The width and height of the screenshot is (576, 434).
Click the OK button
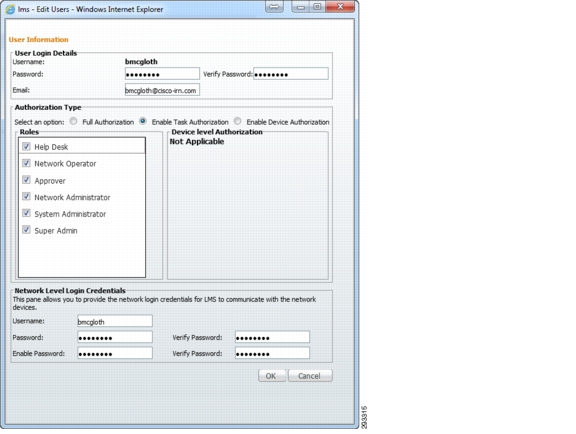[272, 376]
